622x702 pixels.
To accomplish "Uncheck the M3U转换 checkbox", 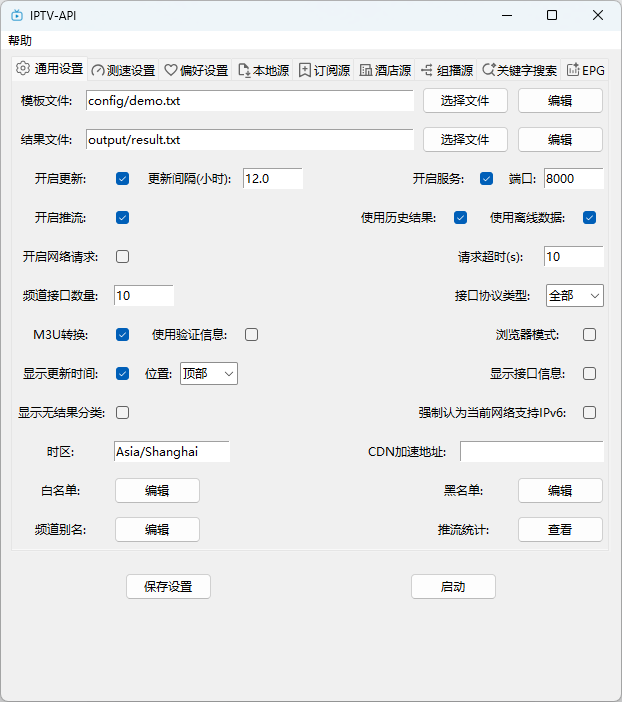I will [122, 334].
